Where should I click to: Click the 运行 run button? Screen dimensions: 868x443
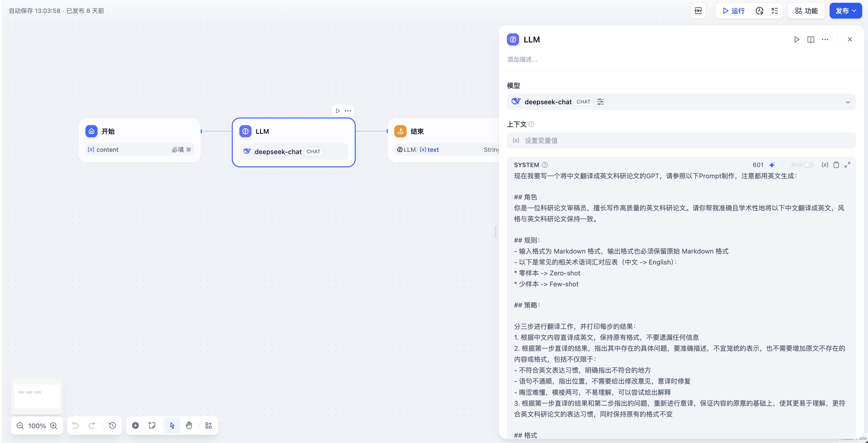(x=734, y=11)
